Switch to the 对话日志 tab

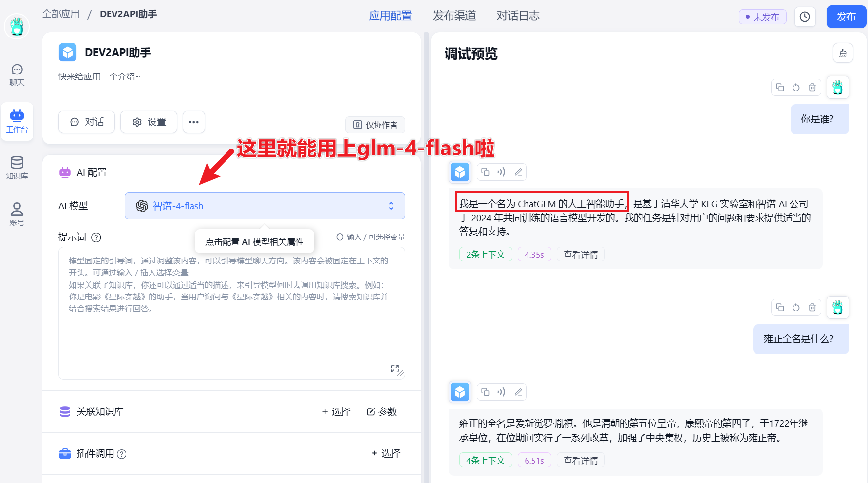518,16
